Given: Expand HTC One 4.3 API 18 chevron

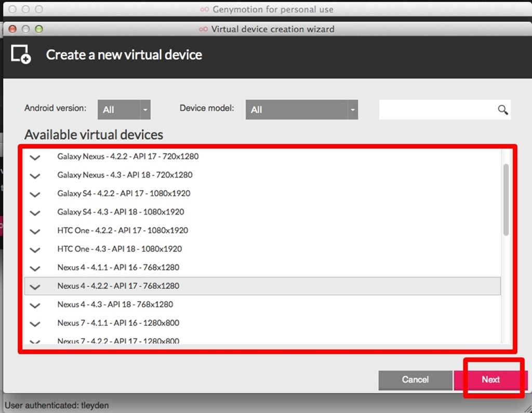Looking at the screenshot, I should (x=35, y=250).
